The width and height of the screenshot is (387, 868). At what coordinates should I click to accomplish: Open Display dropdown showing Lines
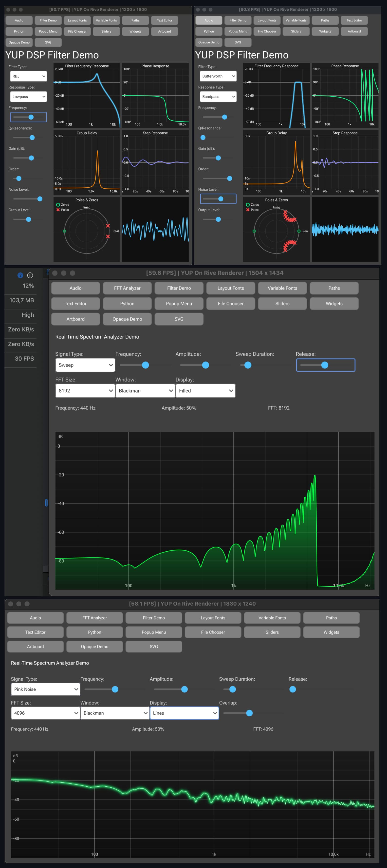[184, 713]
